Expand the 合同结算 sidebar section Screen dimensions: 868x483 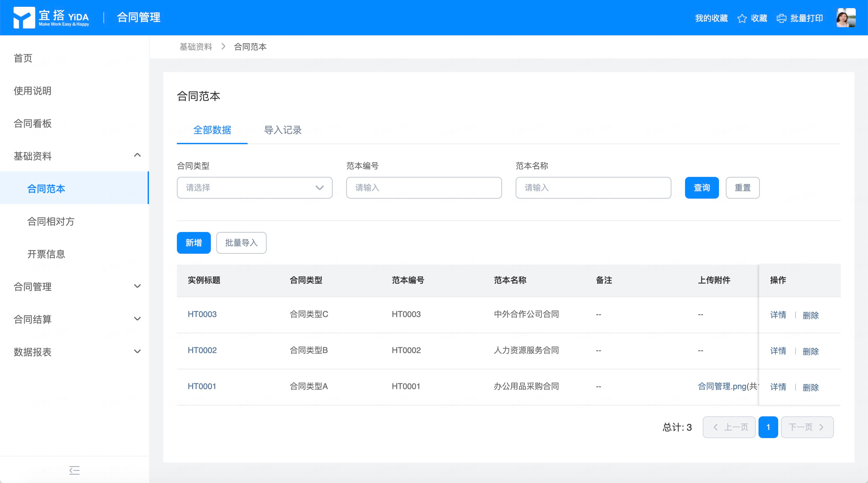137,319
